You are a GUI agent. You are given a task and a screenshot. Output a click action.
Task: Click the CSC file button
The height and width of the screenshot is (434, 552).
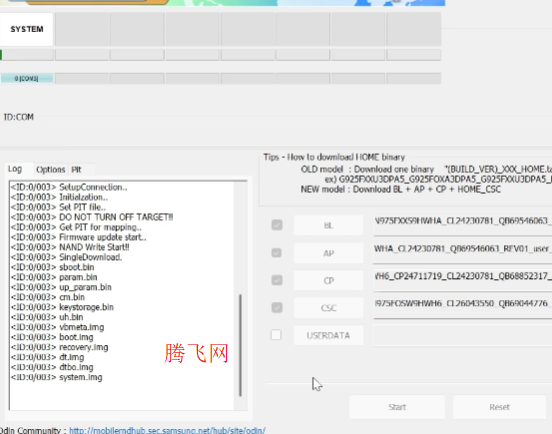click(x=328, y=308)
